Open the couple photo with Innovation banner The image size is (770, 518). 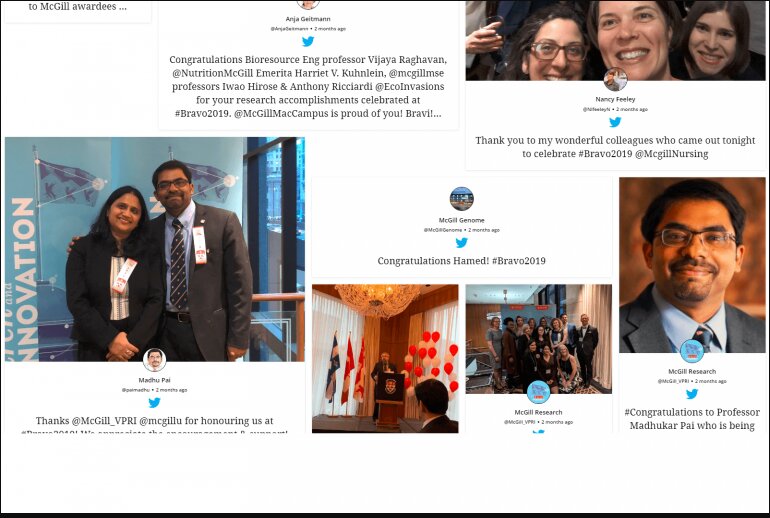tap(155, 249)
